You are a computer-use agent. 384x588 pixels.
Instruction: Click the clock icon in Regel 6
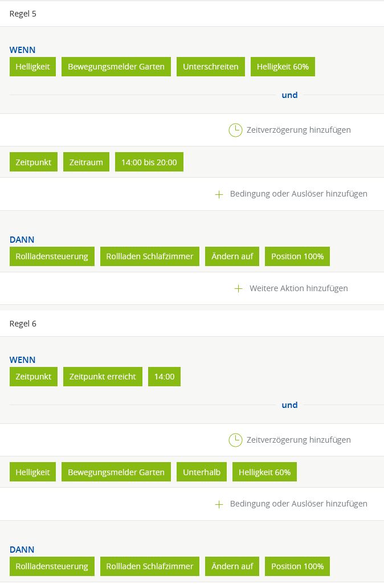[235, 440]
